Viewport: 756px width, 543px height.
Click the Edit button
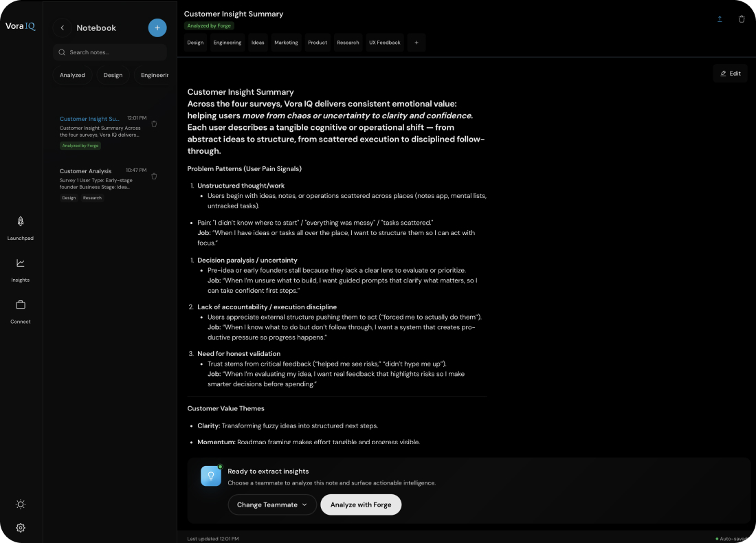coord(730,74)
